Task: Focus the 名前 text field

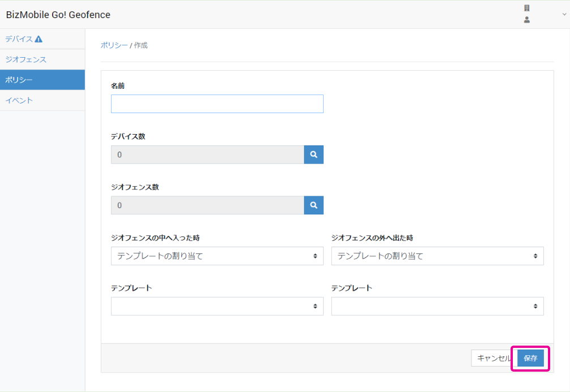Action: 217,104
